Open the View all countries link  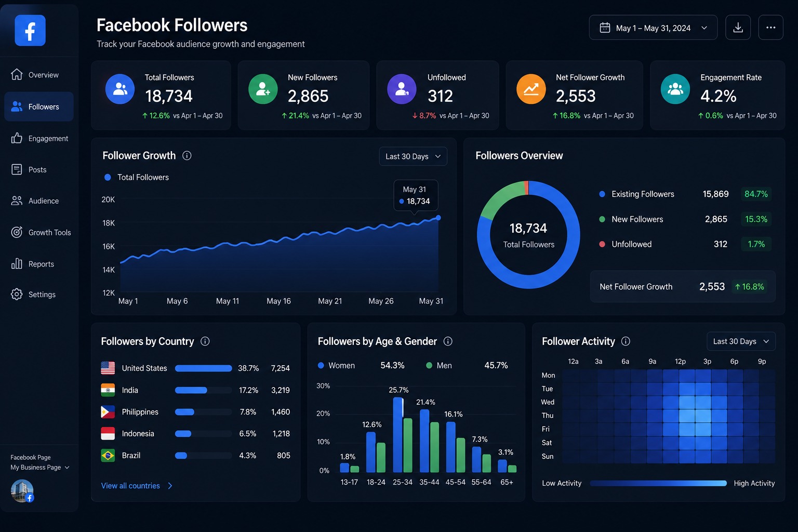coord(130,486)
